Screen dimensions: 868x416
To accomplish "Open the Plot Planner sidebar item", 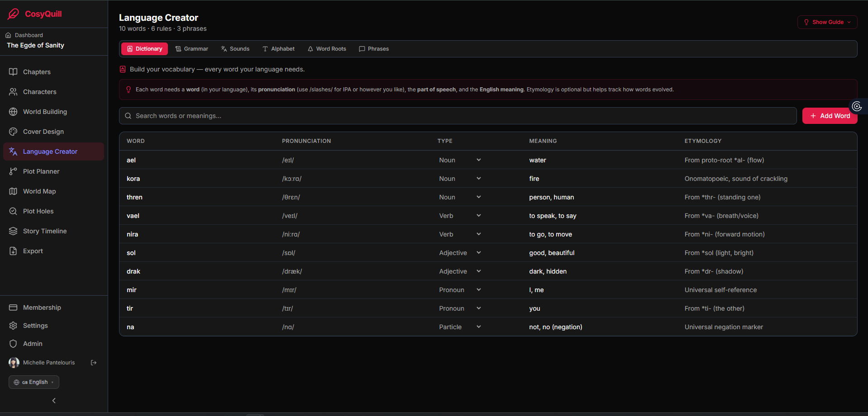I will pyautogui.click(x=53, y=171).
